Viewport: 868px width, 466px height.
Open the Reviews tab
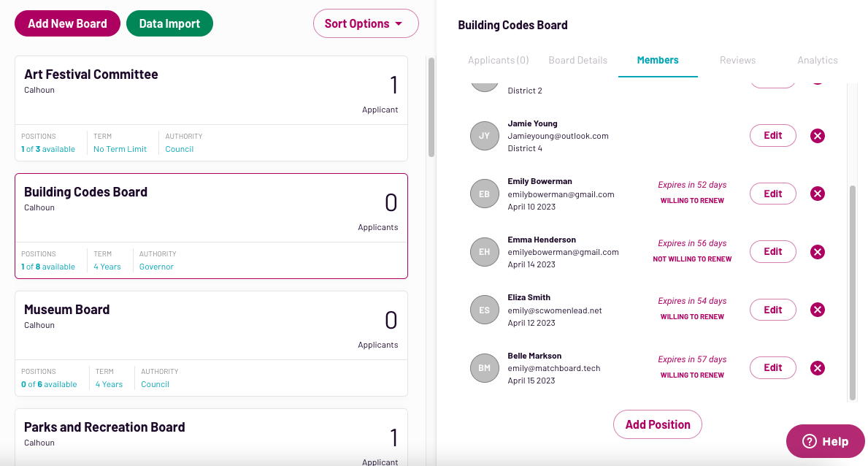tap(737, 61)
